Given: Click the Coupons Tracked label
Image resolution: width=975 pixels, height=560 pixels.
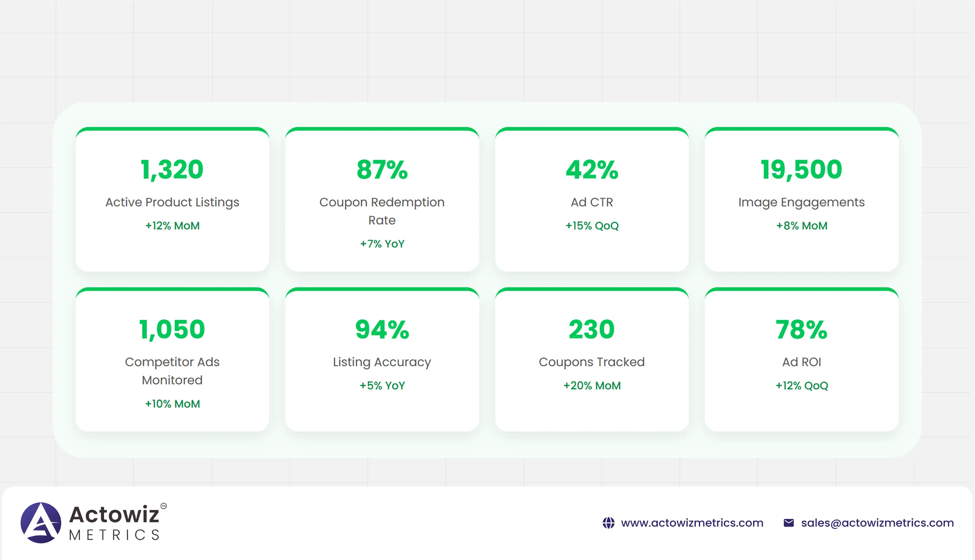Looking at the screenshot, I should pyautogui.click(x=592, y=362).
